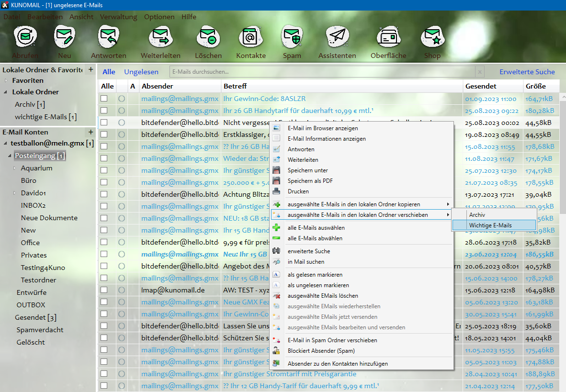Expand the Favoriten tree node arrow
The height and width of the screenshot is (392, 566).
6,80
